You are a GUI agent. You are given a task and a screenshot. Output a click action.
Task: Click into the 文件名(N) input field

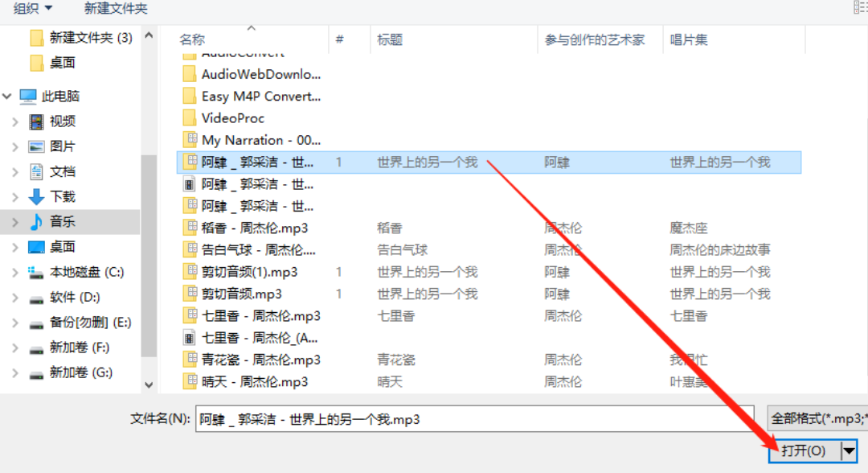[x=474, y=419]
